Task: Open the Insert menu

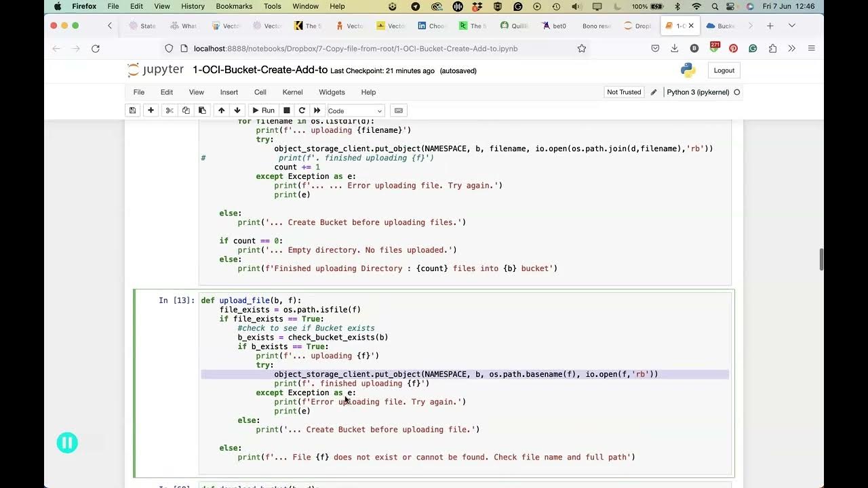Action: pyautogui.click(x=229, y=92)
